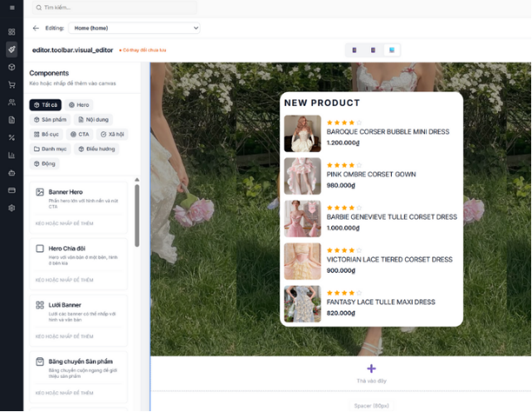The width and height of the screenshot is (532, 412).
Task: Click the 820.000₫ price
Action: (x=340, y=313)
